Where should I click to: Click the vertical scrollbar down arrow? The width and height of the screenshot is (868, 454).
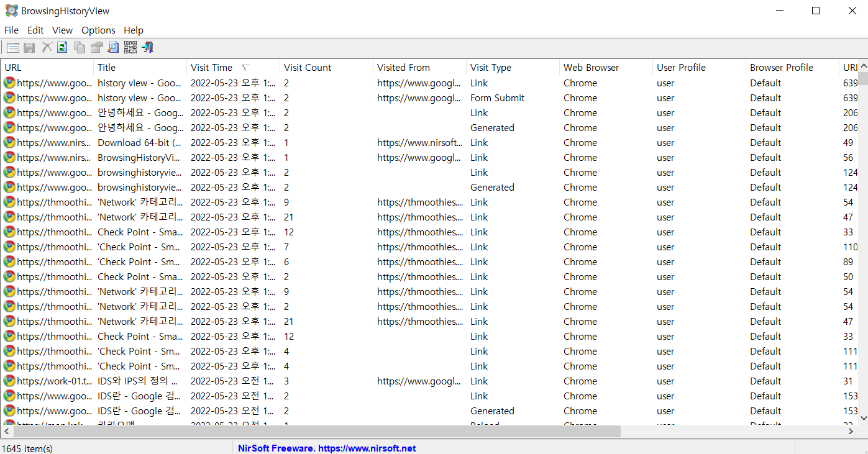point(863,420)
